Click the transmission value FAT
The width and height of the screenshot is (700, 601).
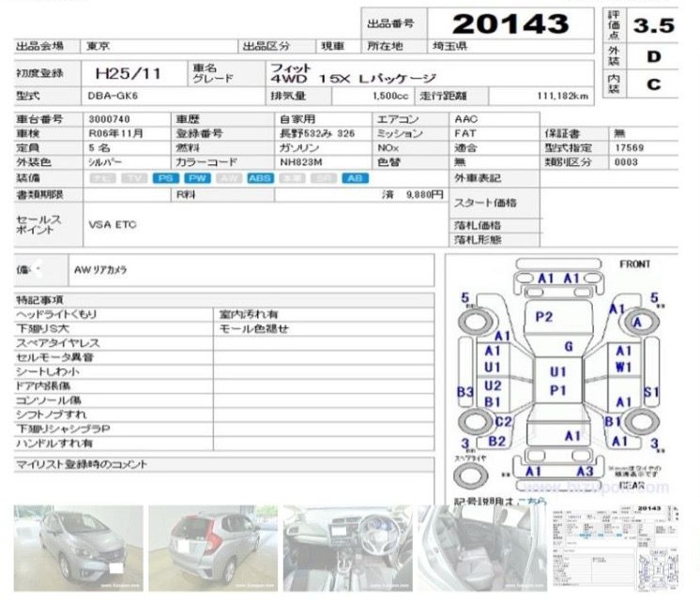465,133
